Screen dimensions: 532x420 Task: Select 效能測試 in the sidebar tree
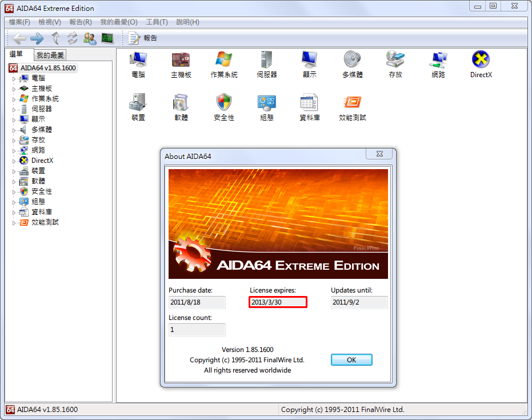(x=45, y=222)
